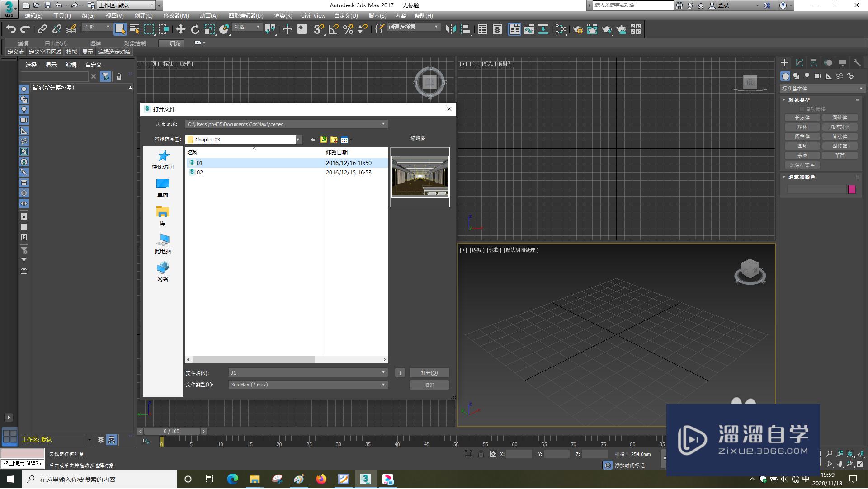Open the history path dropdown

pos(383,124)
